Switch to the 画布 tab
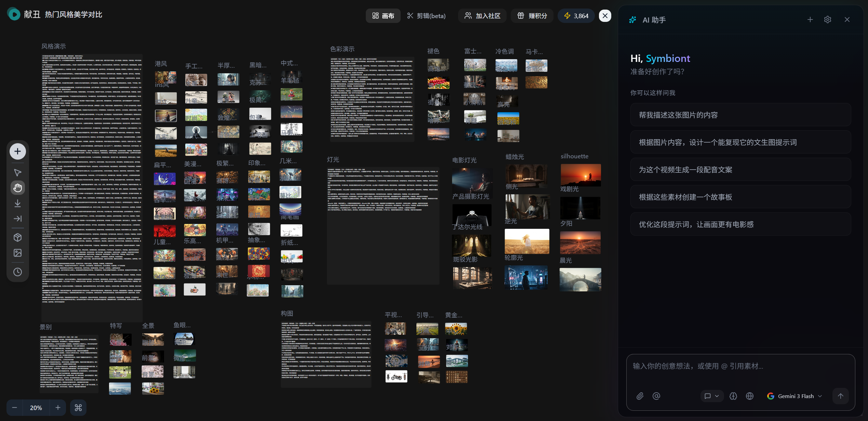This screenshot has width=868, height=421. click(x=383, y=16)
